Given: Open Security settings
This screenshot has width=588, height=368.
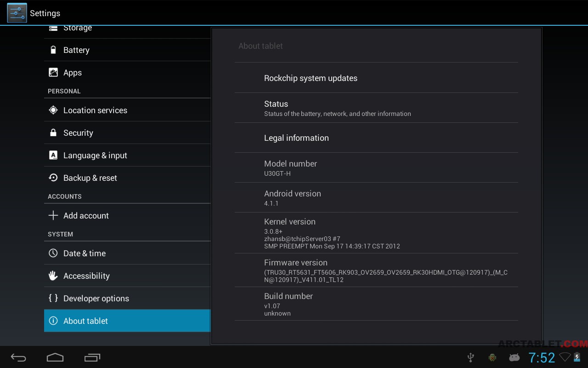Looking at the screenshot, I should point(127,132).
